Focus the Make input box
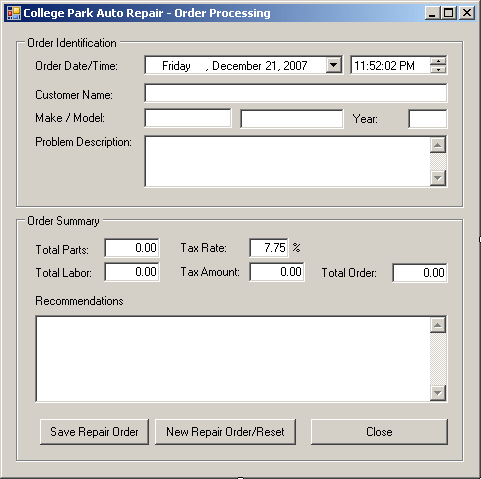 [x=188, y=118]
